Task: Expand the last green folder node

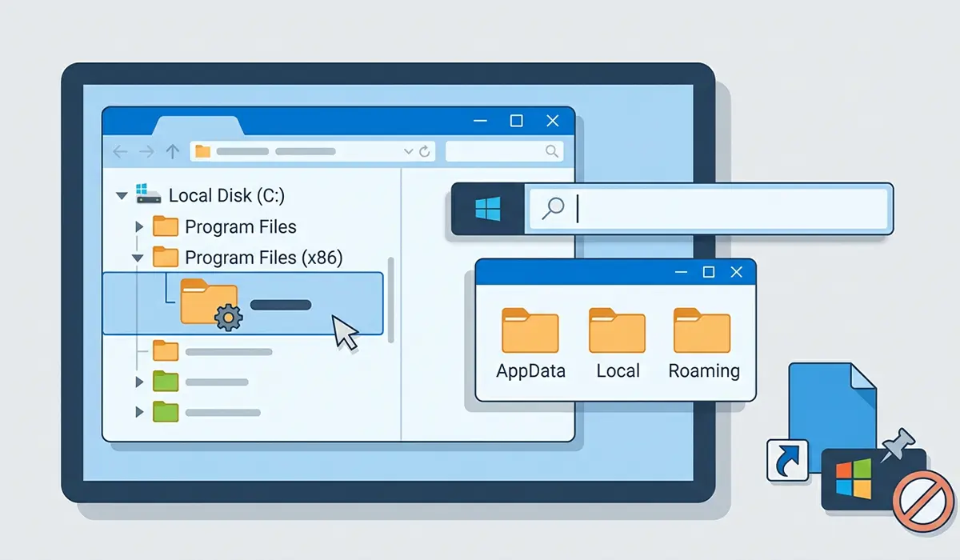Action: pyautogui.click(x=139, y=412)
